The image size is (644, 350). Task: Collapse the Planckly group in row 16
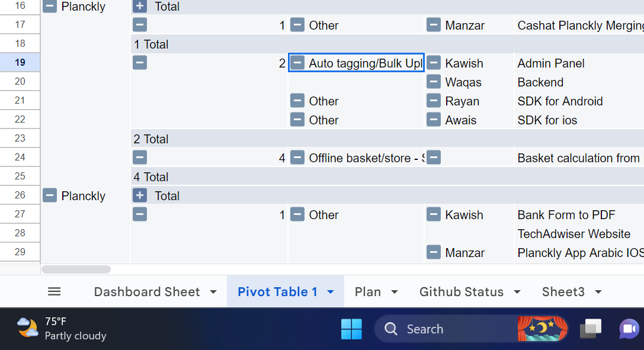point(50,6)
